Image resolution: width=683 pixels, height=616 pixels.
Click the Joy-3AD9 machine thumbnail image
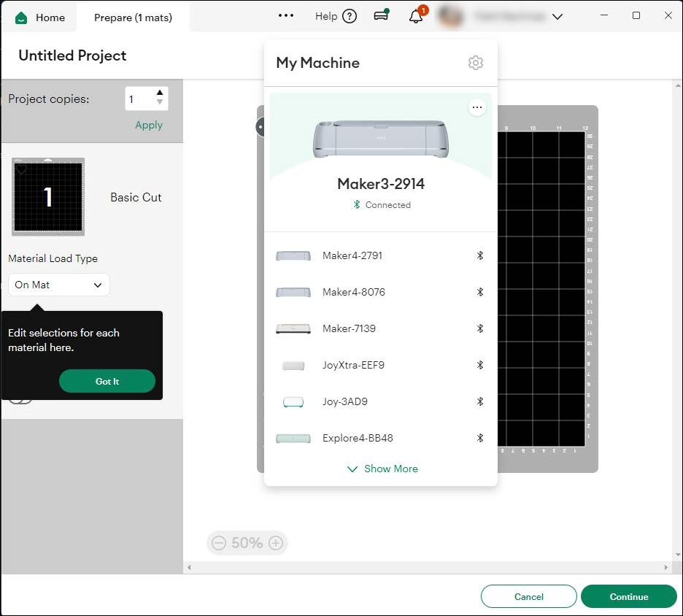[x=293, y=401]
